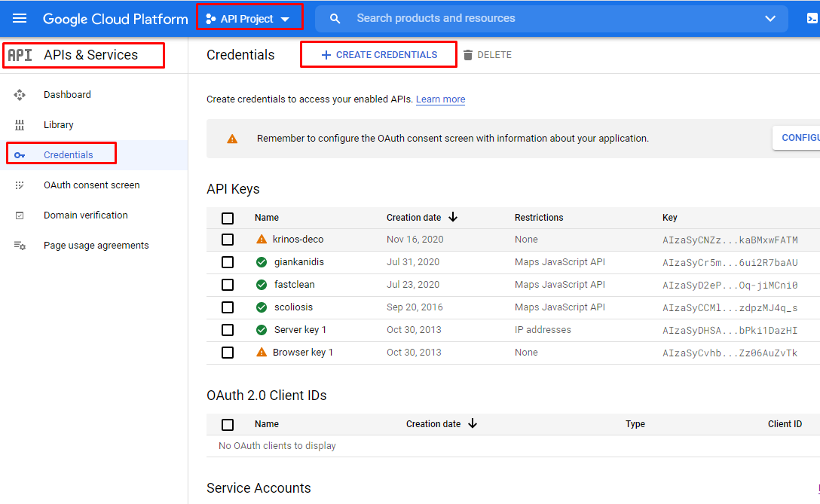Click the Name column header in API Keys
Viewport: 820px width, 504px height.
click(267, 218)
